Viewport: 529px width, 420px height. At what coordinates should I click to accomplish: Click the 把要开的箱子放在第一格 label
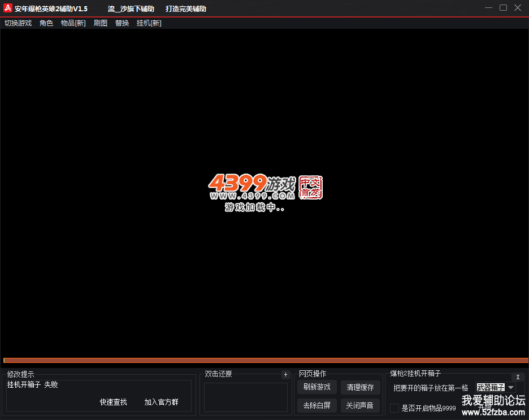tap(431, 388)
